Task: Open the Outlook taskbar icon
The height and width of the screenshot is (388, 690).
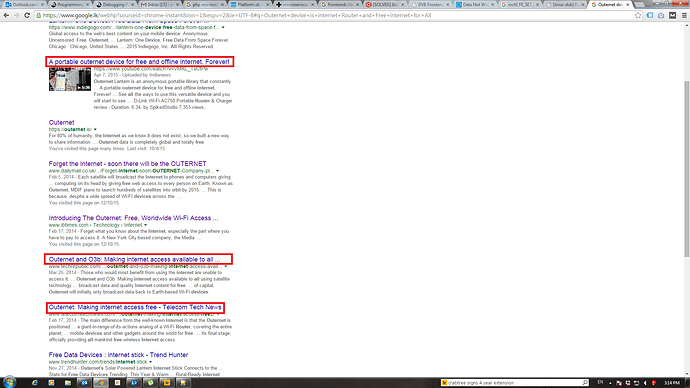Action: 84,383
